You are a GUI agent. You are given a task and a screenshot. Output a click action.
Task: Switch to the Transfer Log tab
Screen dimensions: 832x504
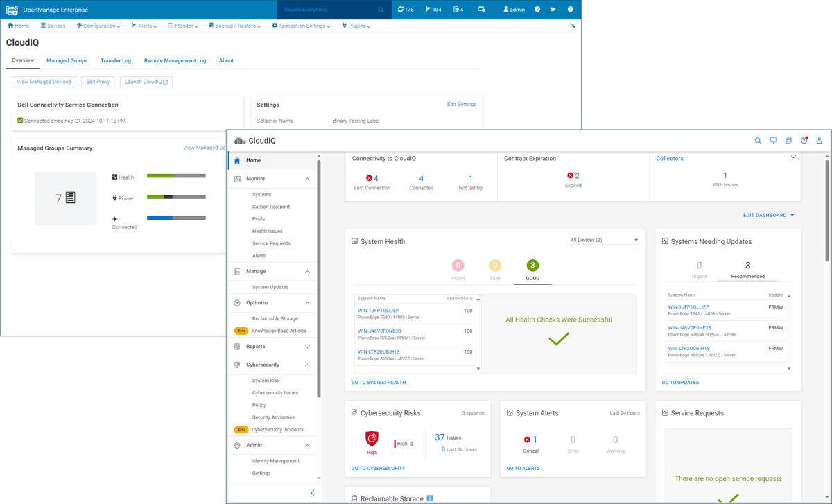click(115, 61)
